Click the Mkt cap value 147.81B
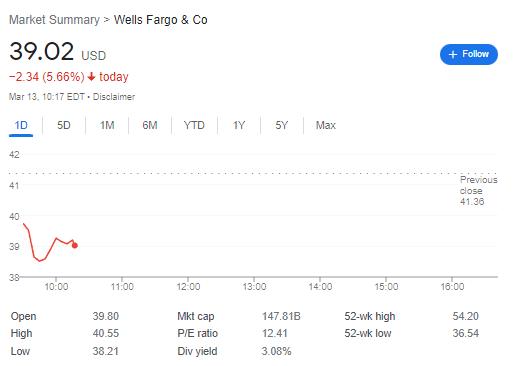 click(281, 316)
